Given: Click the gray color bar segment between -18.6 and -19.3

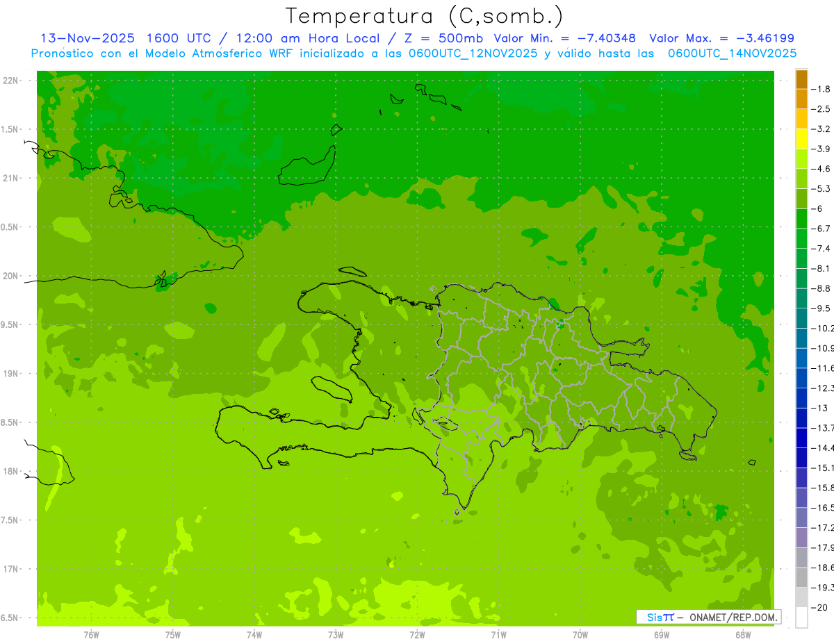Looking at the screenshot, I should click(801, 577).
